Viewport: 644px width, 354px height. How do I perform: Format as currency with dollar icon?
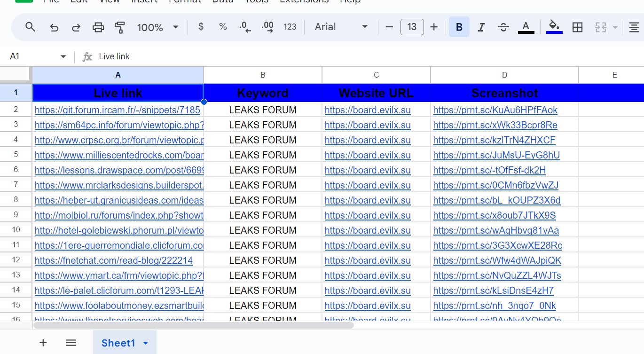pos(201,27)
